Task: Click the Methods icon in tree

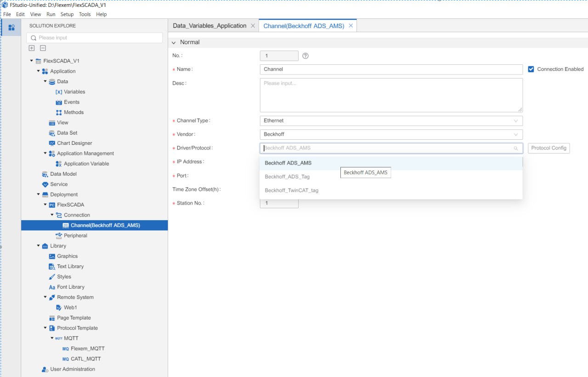Action: click(x=59, y=112)
